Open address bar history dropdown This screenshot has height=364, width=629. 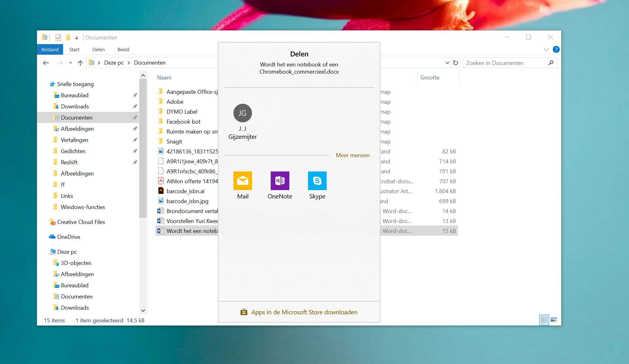point(447,63)
